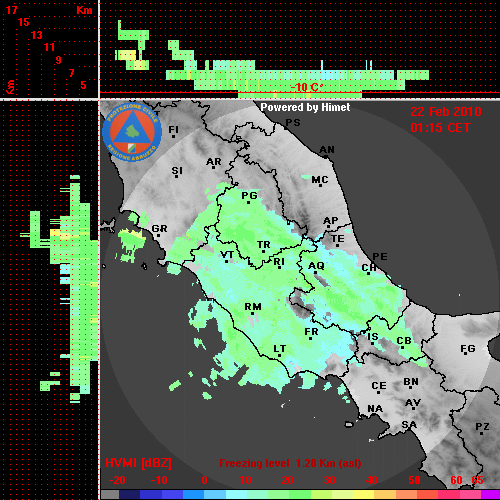Select the SI city label

177,171
